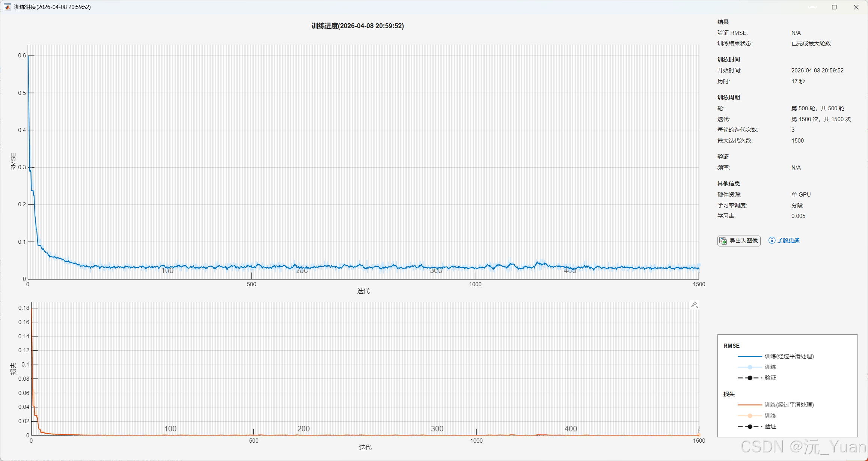868x461 pixels.
Task: Open the 了解更多 link
Action: [x=788, y=240]
